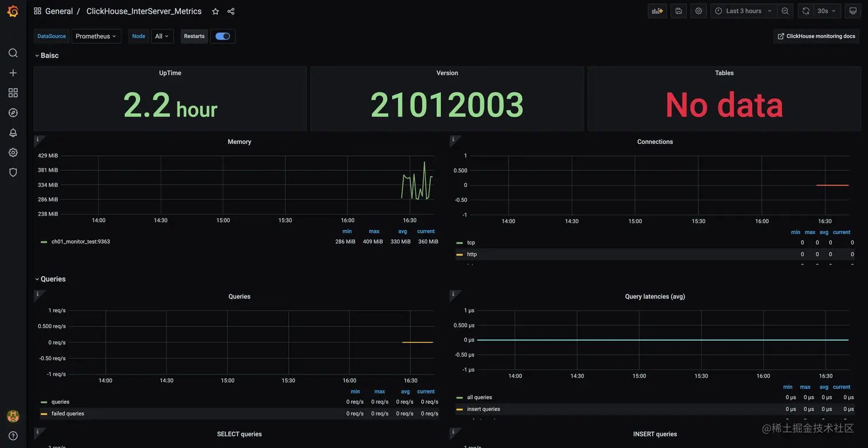The width and height of the screenshot is (868, 448).
Task: Open the 30s refresh interval dropdown
Action: (x=827, y=11)
